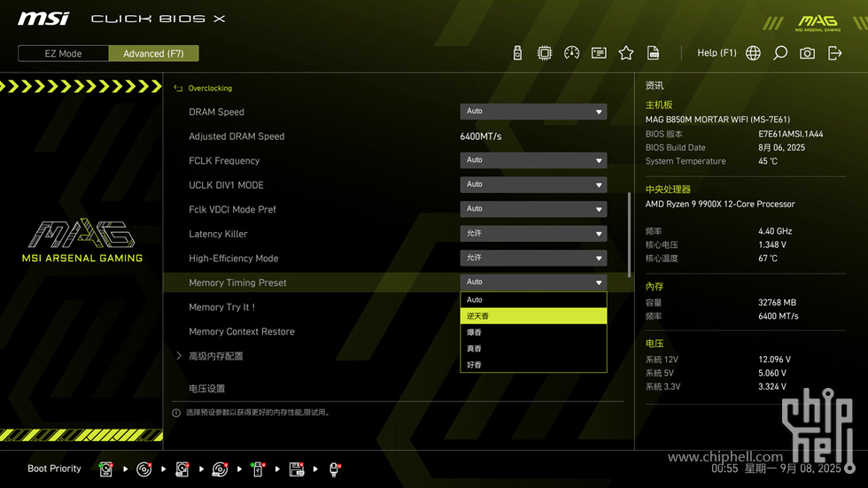
Task: Select the floppy disk boot device
Action: (x=297, y=469)
